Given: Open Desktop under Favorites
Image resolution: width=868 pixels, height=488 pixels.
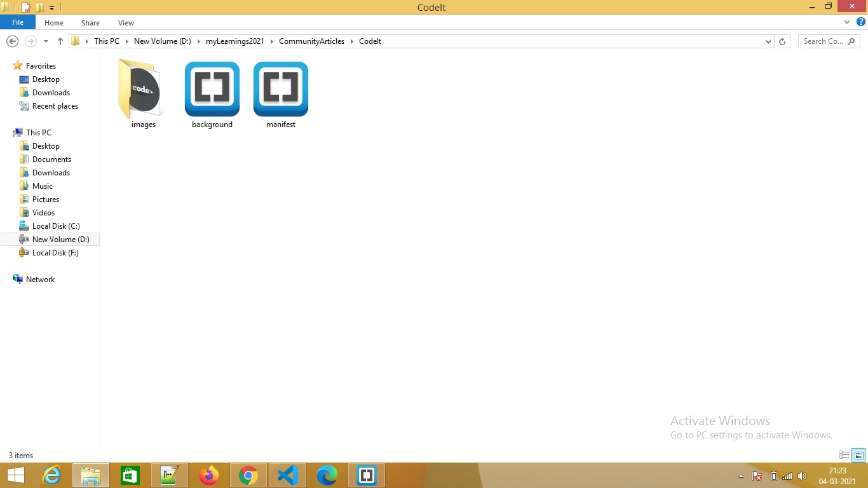Looking at the screenshot, I should tap(46, 79).
